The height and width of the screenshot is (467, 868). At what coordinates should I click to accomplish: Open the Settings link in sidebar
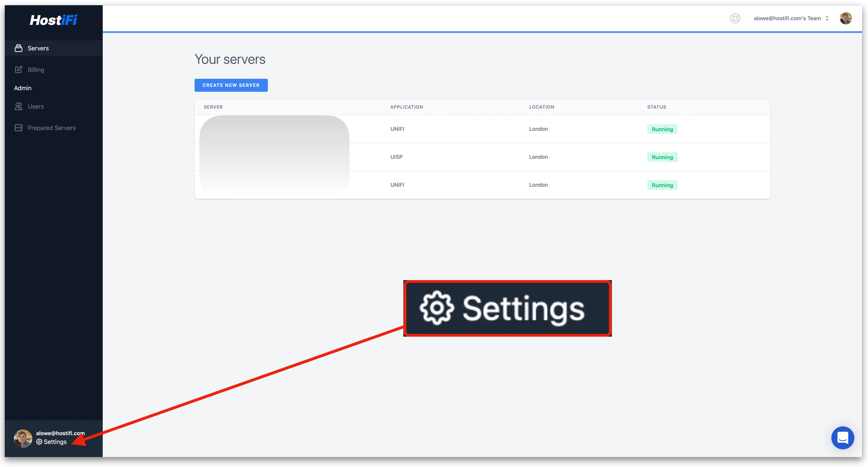[x=55, y=442]
